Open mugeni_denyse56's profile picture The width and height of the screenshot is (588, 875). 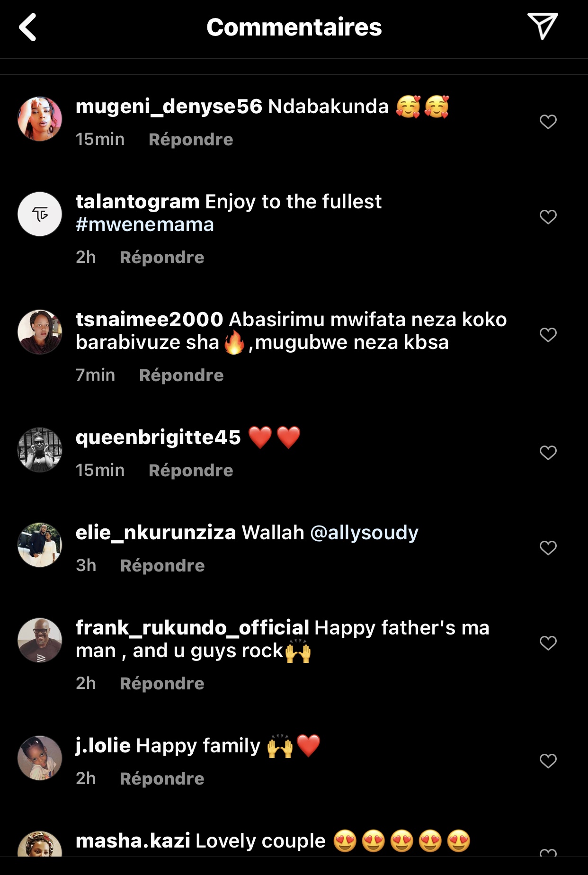click(40, 119)
